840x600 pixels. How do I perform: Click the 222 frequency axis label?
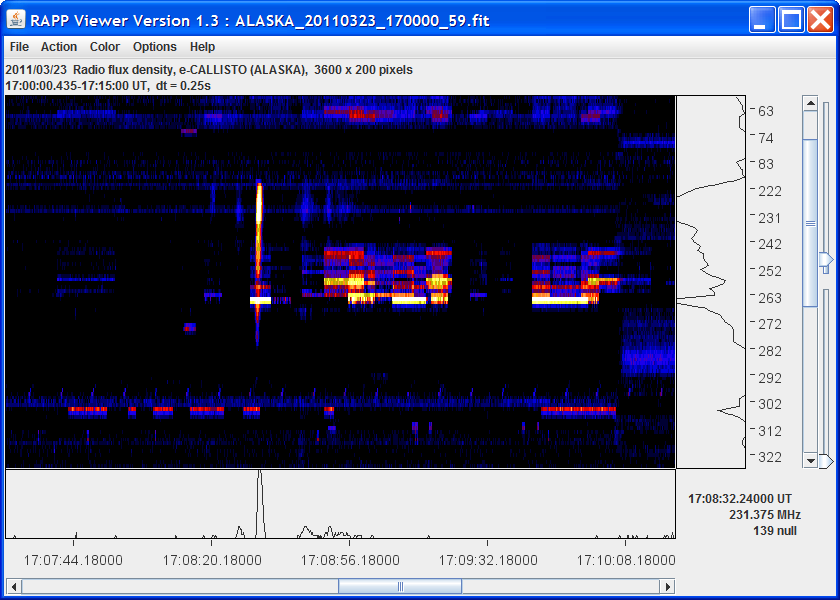point(769,191)
